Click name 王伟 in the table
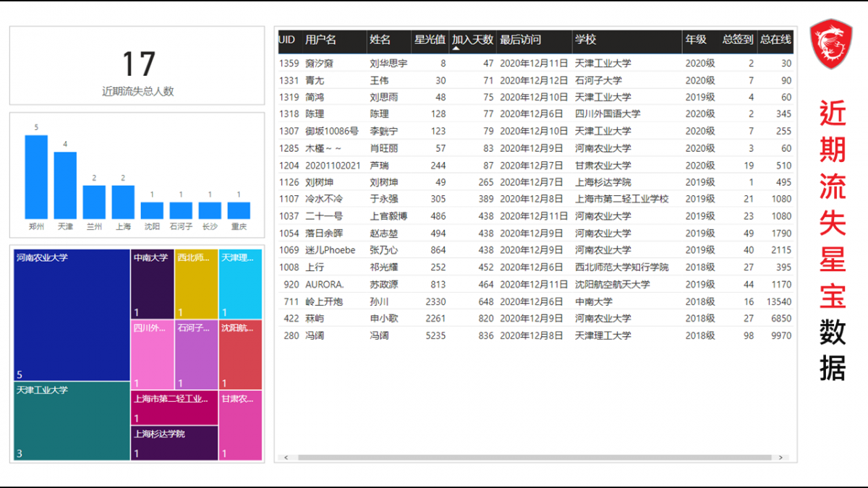 (379, 80)
